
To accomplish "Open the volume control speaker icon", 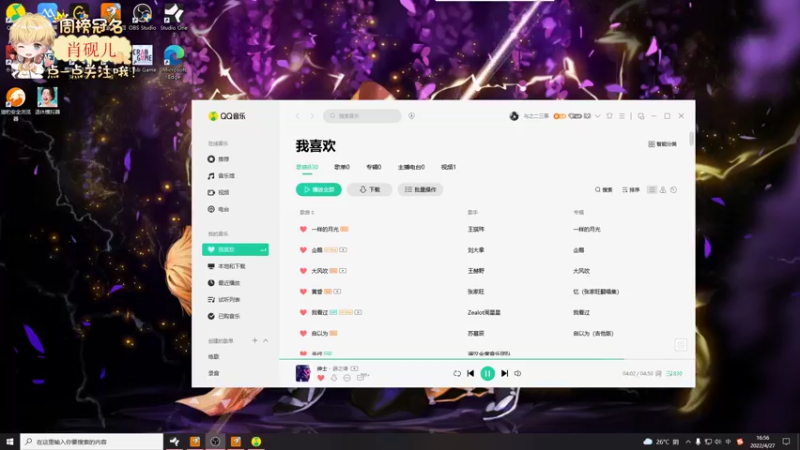I will pyautogui.click(x=518, y=373).
